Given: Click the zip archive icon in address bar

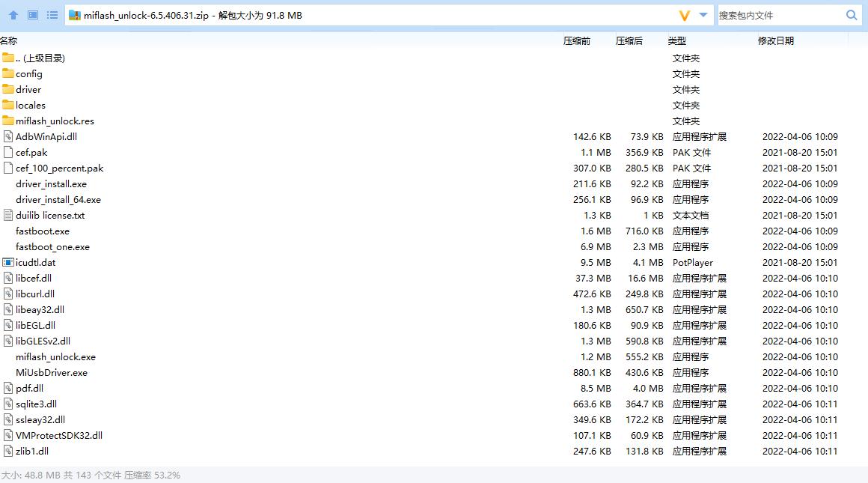Looking at the screenshot, I should (75, 15).
